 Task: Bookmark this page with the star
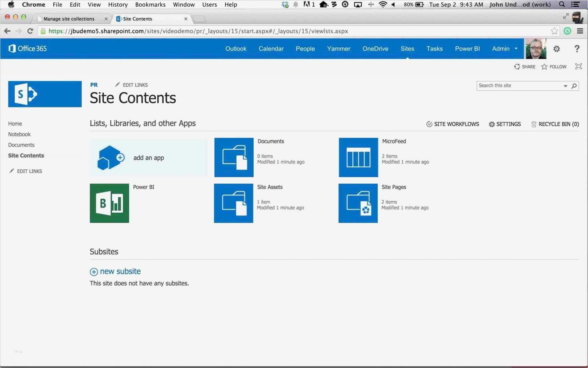pos(554,31)
